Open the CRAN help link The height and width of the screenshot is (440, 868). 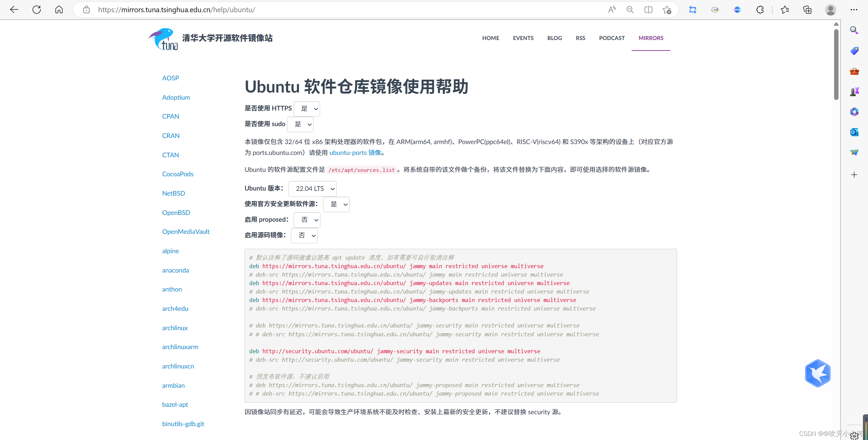[171, 136]
